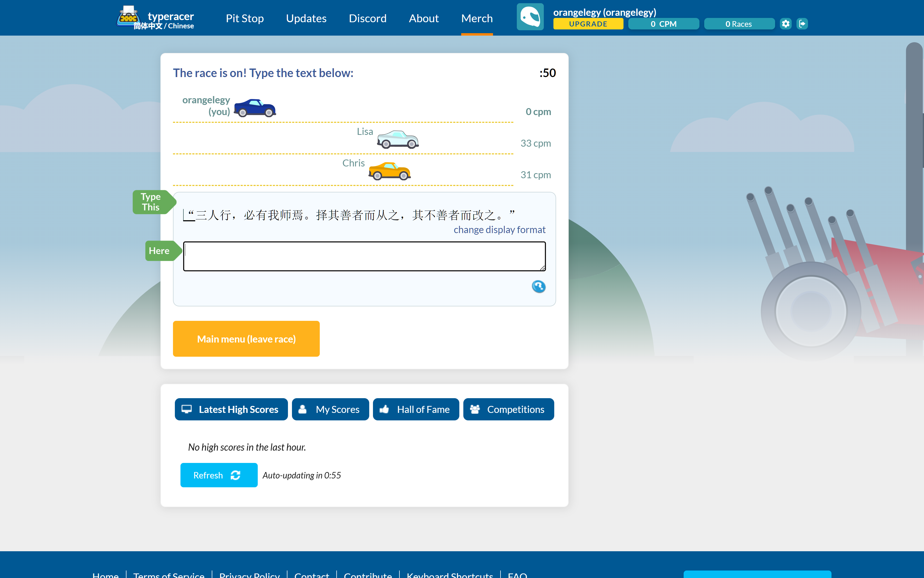Click the 0 cpm value for you
Screen dimensions: 924x578
tap(538, 111)
